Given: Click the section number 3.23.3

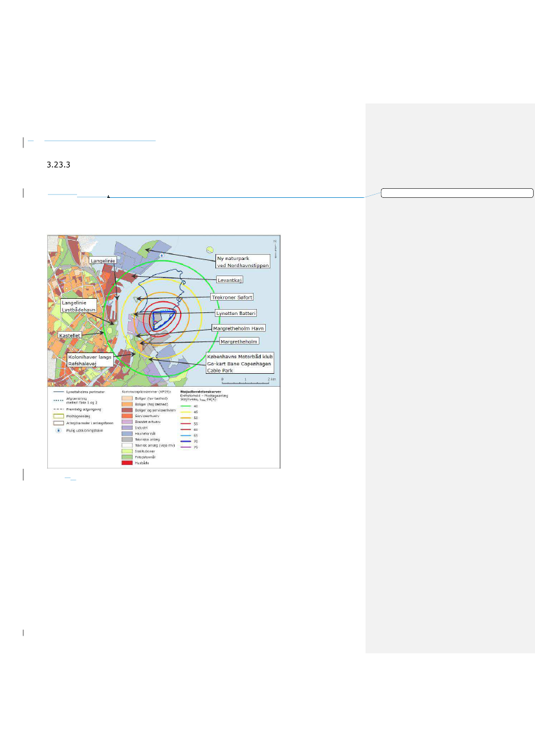Looking at the screenshot, I should (x=58, y=165).
